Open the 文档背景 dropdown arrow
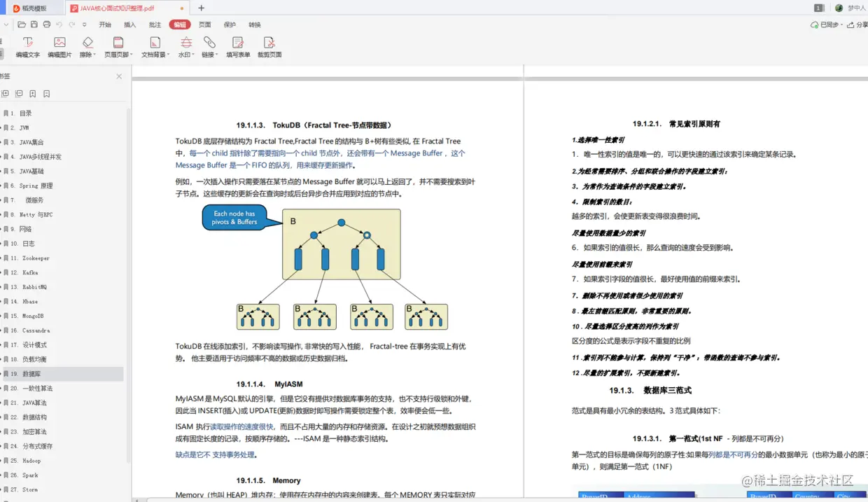The image size is (868, 502). coord(168,55)
